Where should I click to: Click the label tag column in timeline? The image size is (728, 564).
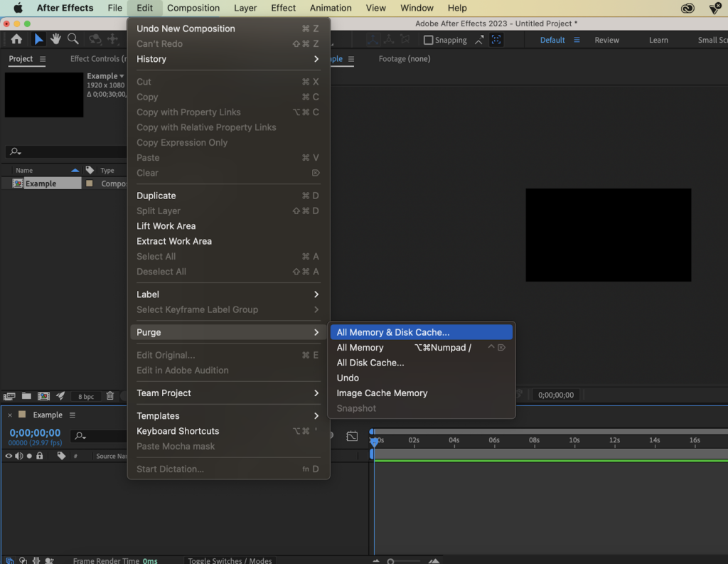(x=61, y=456)
